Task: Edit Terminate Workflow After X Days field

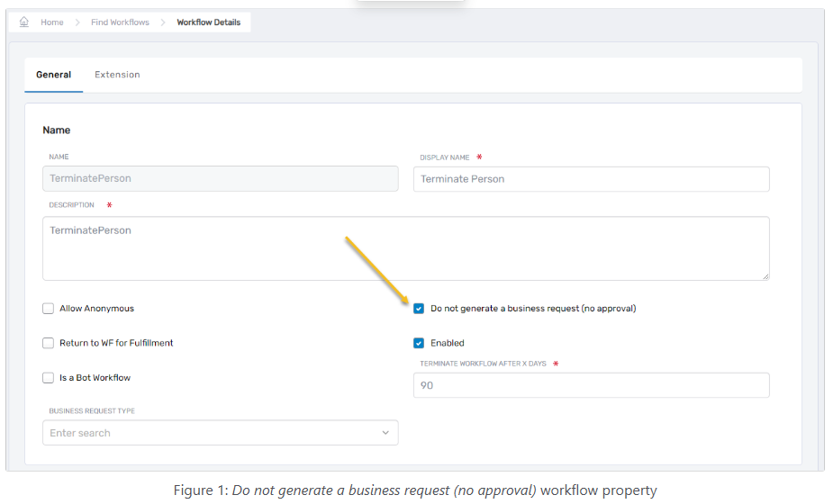Action: tap(592, 385)
